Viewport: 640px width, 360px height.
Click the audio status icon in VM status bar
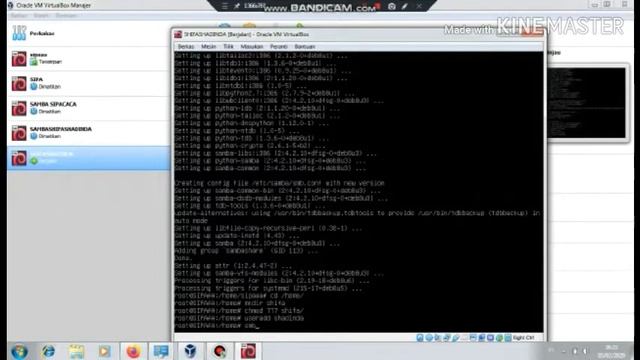pyautogui.click(x=438, y=338)
